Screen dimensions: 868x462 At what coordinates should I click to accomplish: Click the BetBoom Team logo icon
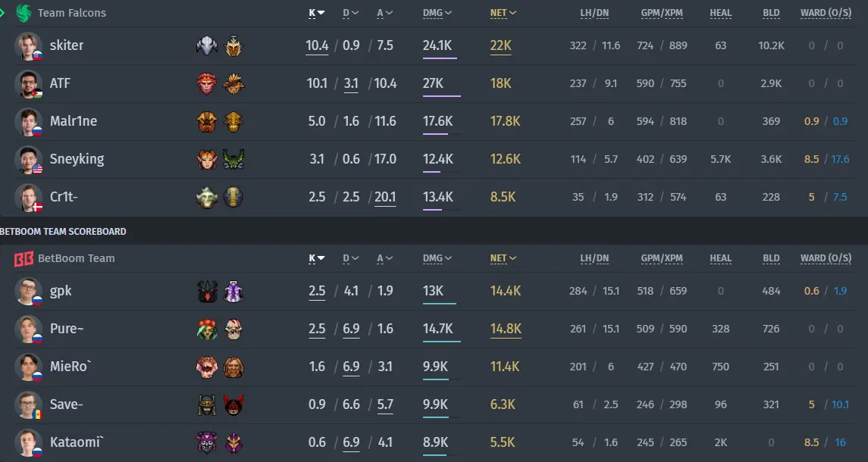pyautogui.click(x=24, y=258)
